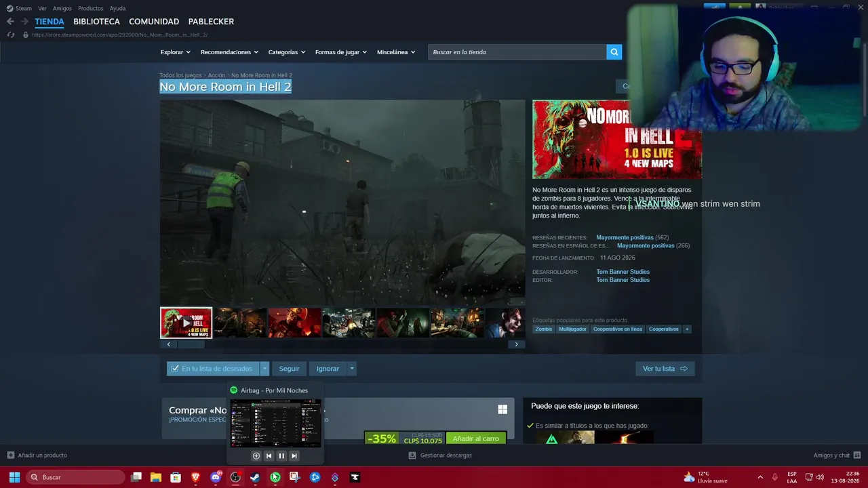Go back with the Steam back arrow

click(10, 22)
